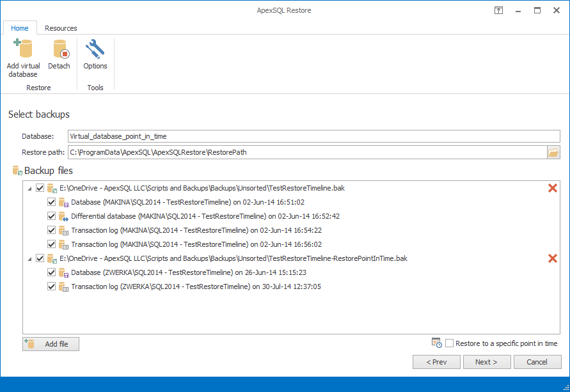
Task: Click the folder browse icon beside Restore path
Action: pyautogui.click(x=554, y=152)
